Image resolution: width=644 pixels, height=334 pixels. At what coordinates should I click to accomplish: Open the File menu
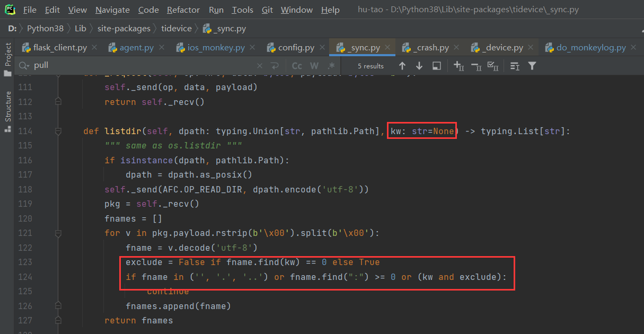click(x=30, y=10)
